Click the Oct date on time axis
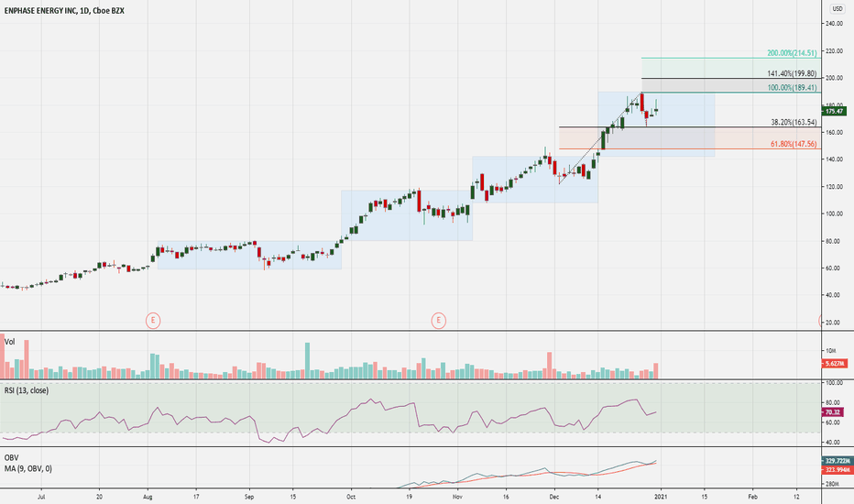This screenshot has width=854, height=504. [x=351, y=497]
